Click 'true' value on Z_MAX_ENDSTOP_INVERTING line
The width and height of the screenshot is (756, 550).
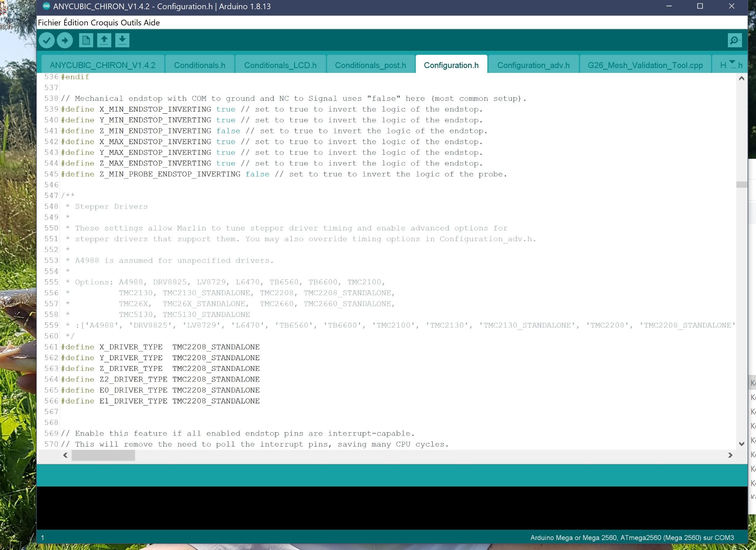point(226,163)
